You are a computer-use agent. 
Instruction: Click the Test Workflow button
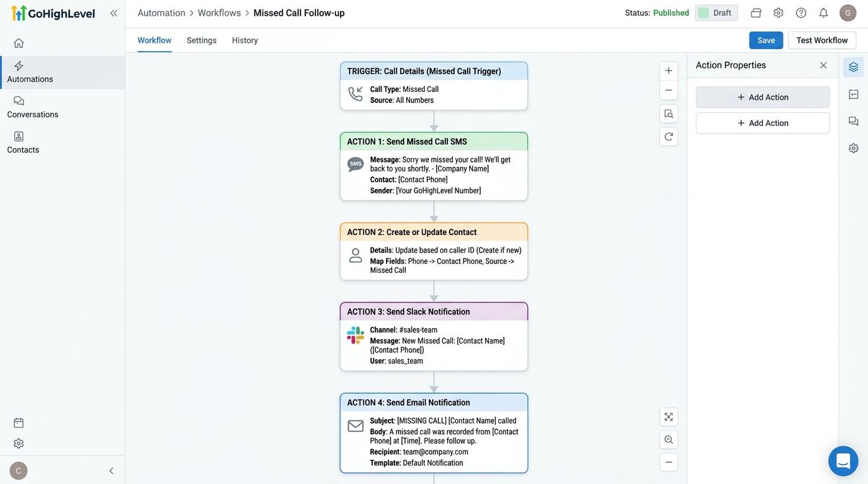pos(822,40)
